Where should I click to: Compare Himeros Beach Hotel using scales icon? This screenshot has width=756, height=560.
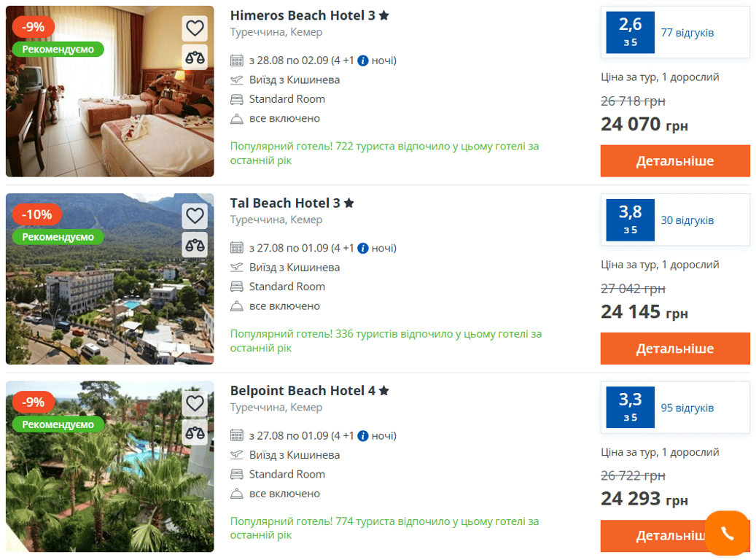pyautogui.click(x=195, y=58)
